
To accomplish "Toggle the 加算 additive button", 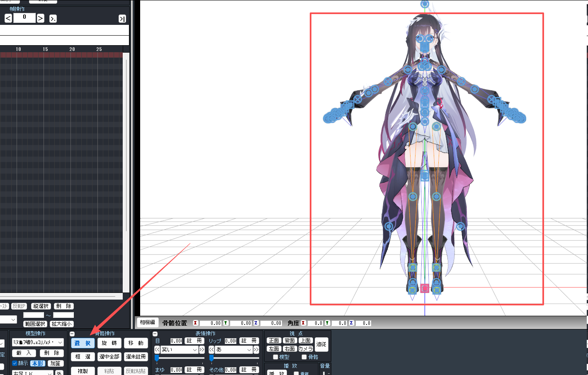I will 56,363.
